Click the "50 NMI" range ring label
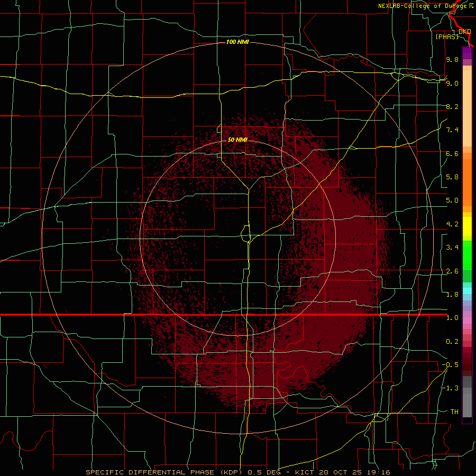476x476 pixels. (x=237, y=140)
